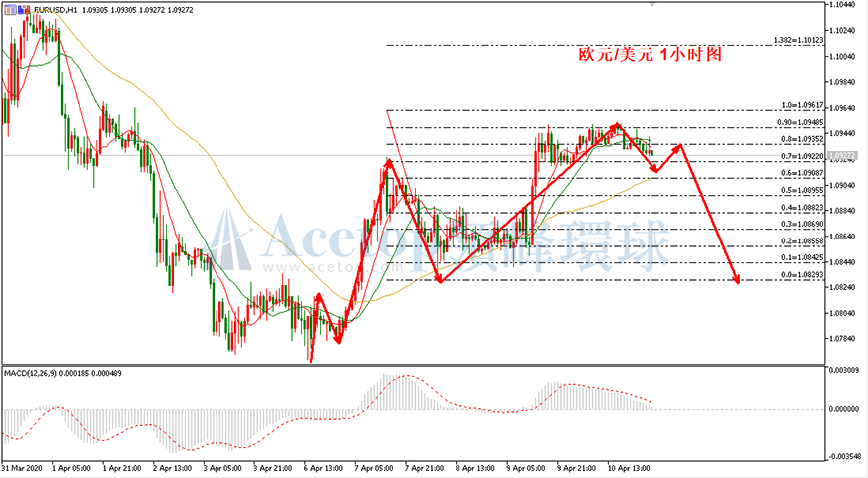Click the MACD scale value 0.003009
The height and width of the screenshot is (478, 868).
tap(844, 370)
